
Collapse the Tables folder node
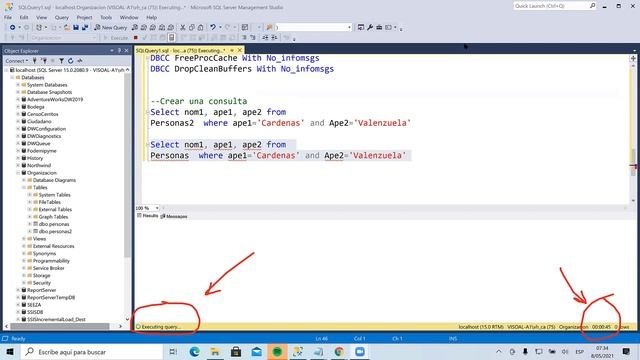tap(24, 187)
